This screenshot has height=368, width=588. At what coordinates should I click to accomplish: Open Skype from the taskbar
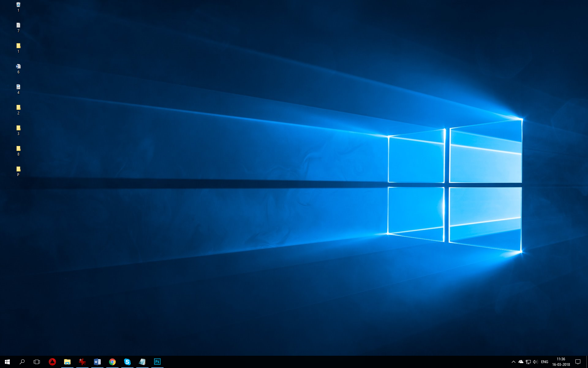tap(127, 362)
